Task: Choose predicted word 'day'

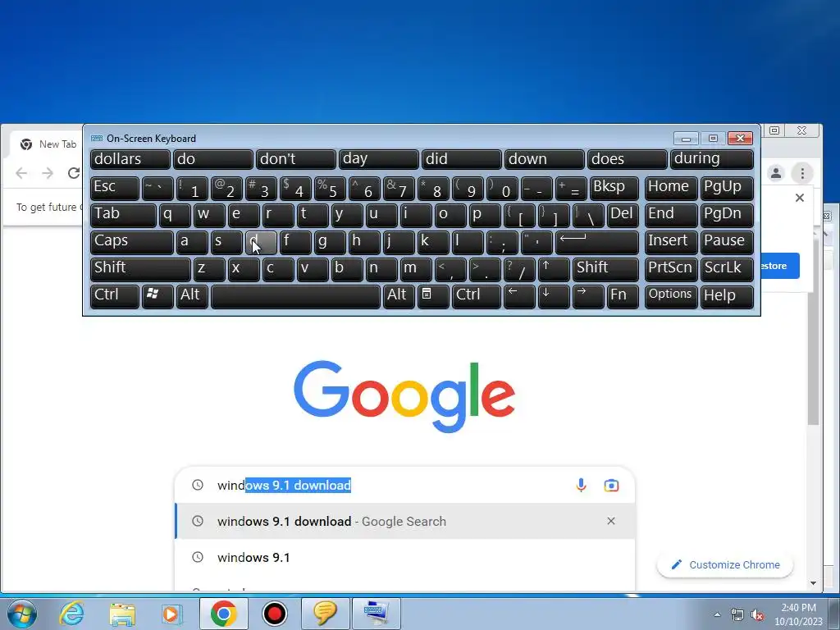Action: click(379, 159)
